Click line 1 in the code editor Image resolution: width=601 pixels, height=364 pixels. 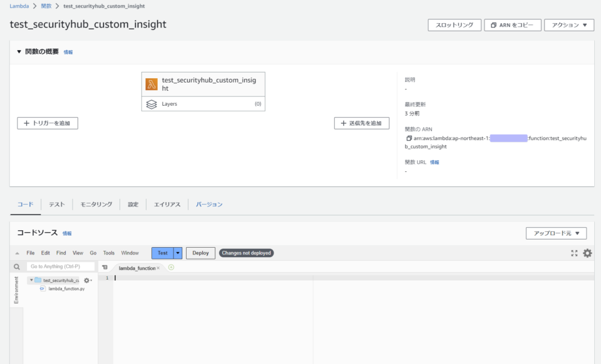click(353, 278)
